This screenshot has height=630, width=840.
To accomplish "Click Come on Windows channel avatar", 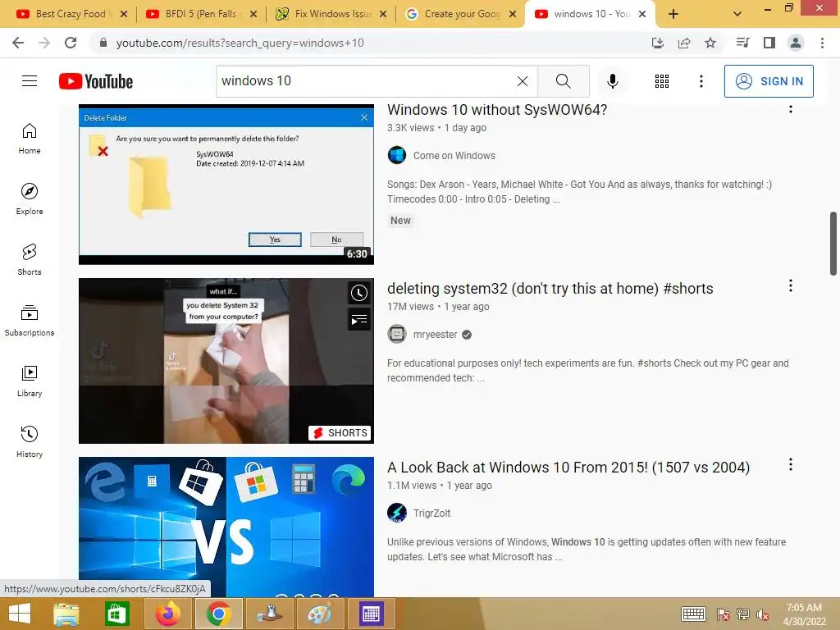I will tap(397, 155).
